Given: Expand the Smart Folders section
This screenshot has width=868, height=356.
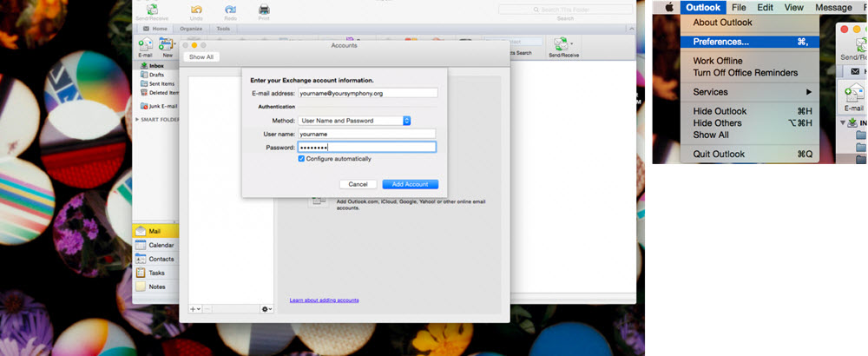Looking at the screenshot, I should [x=138, y=120].
